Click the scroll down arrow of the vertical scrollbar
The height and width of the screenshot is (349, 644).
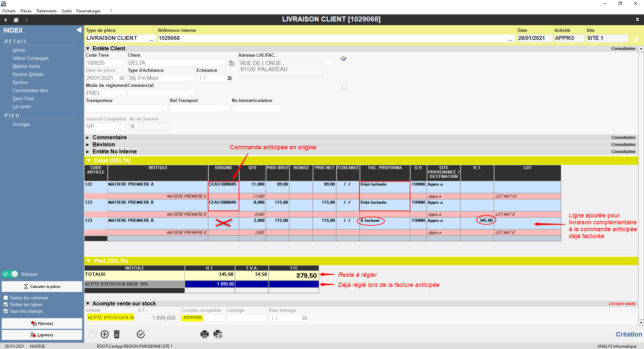(x=641, y=323)
